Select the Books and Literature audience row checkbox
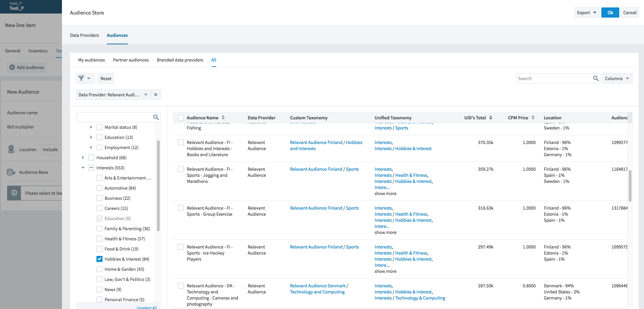The image size is (644, 309). point(181,142)
